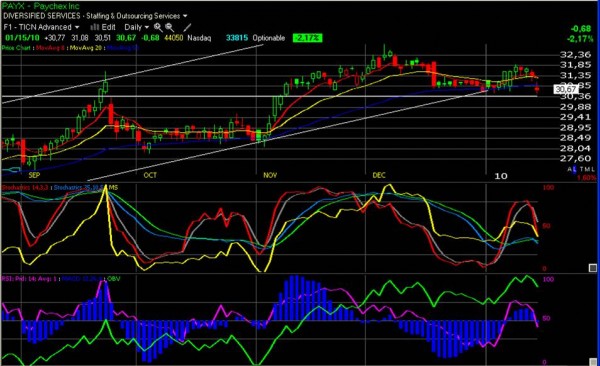
Task: Click the Optionable label
Action: [269, 38]
